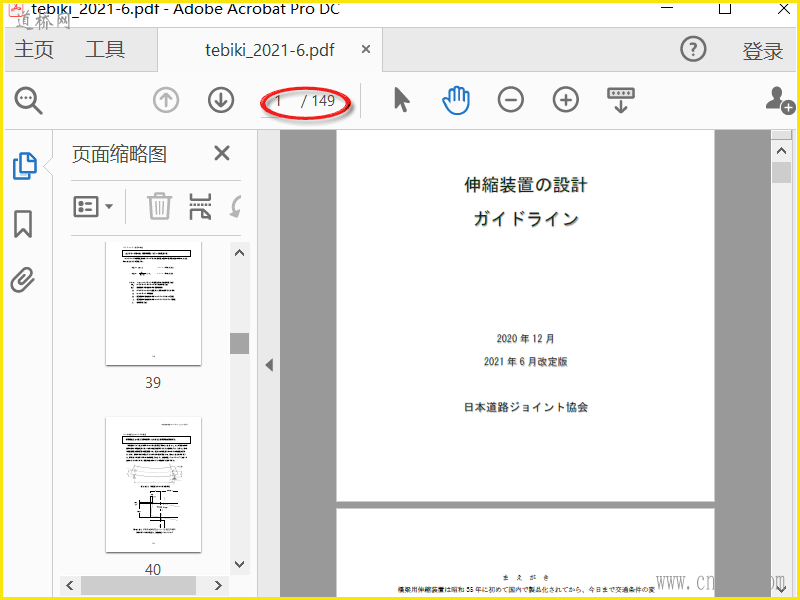Zoom in with plus button
The height and width of the screenshot is (600, 800).
[566, 99]
